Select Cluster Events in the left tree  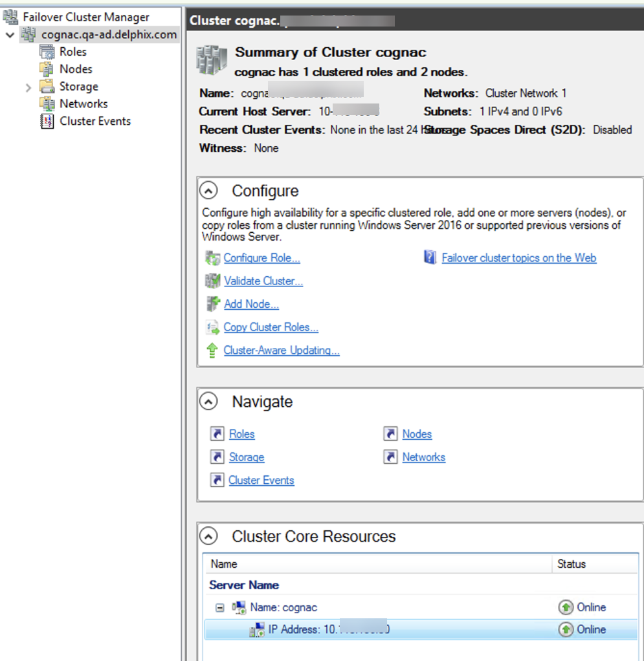click(x=94, y=121)
